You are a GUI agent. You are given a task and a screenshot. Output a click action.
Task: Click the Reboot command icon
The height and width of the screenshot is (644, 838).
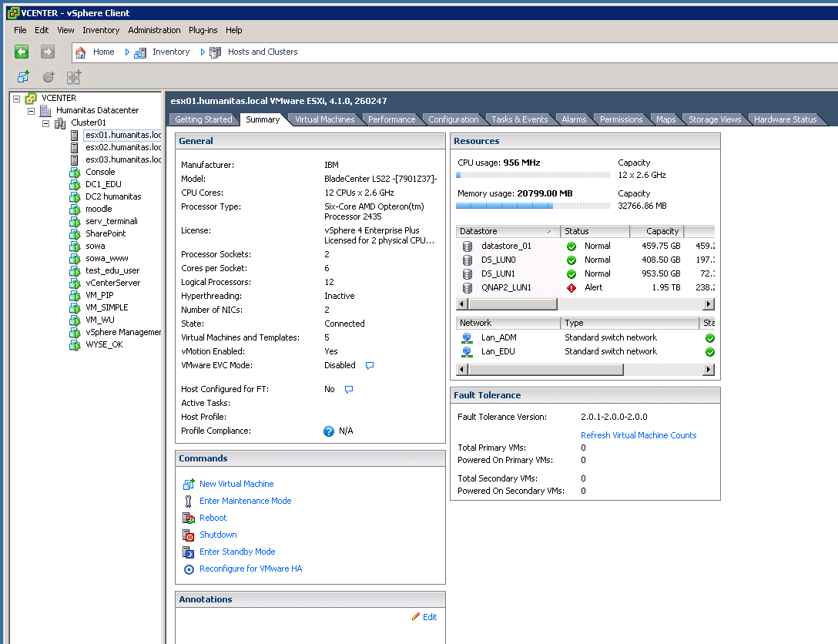coord(189,518)
